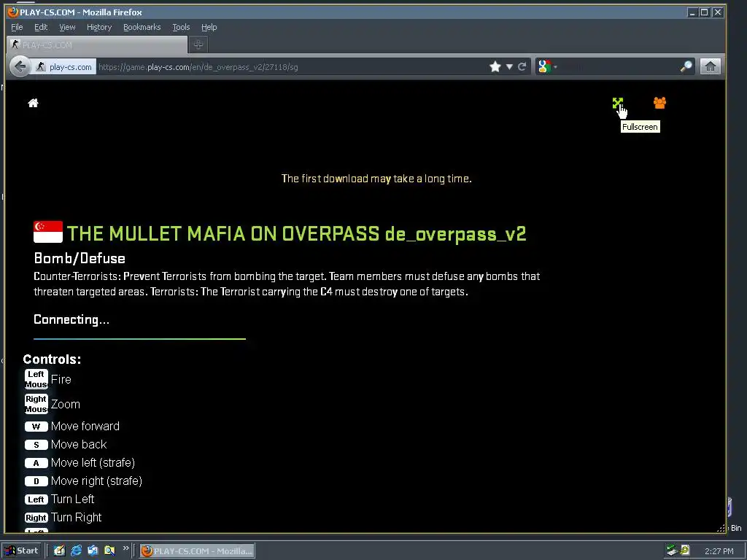Viewport: 747px width, 560px height.
Task: Open the Google search engine selector
Action: [547, 66]
